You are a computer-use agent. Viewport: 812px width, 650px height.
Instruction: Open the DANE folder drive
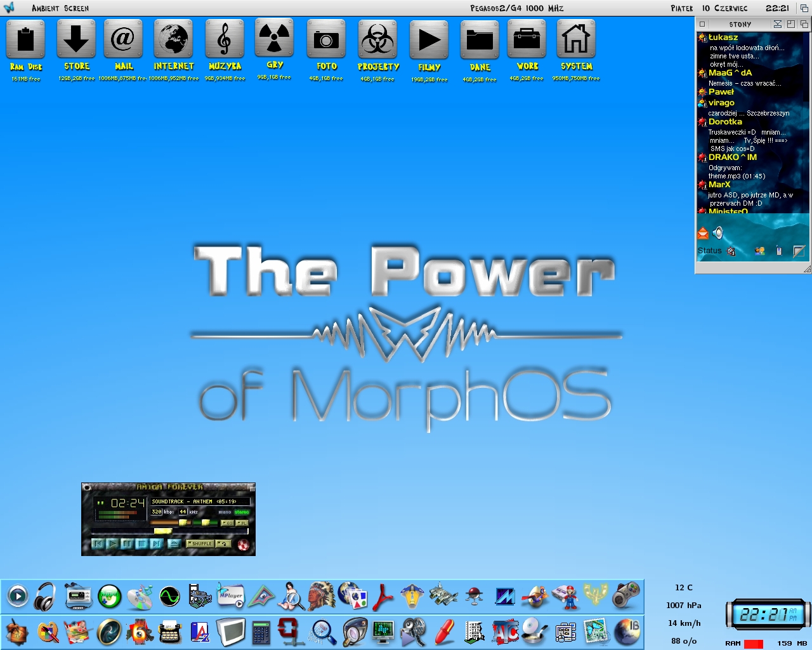[x=480, y=39]
